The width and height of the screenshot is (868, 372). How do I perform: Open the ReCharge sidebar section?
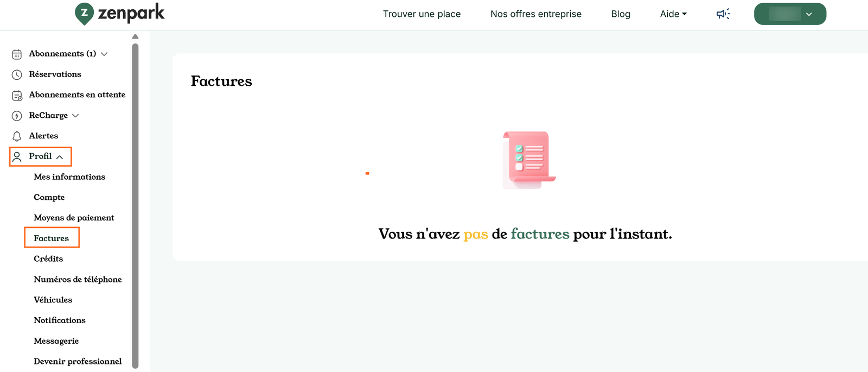48,116
